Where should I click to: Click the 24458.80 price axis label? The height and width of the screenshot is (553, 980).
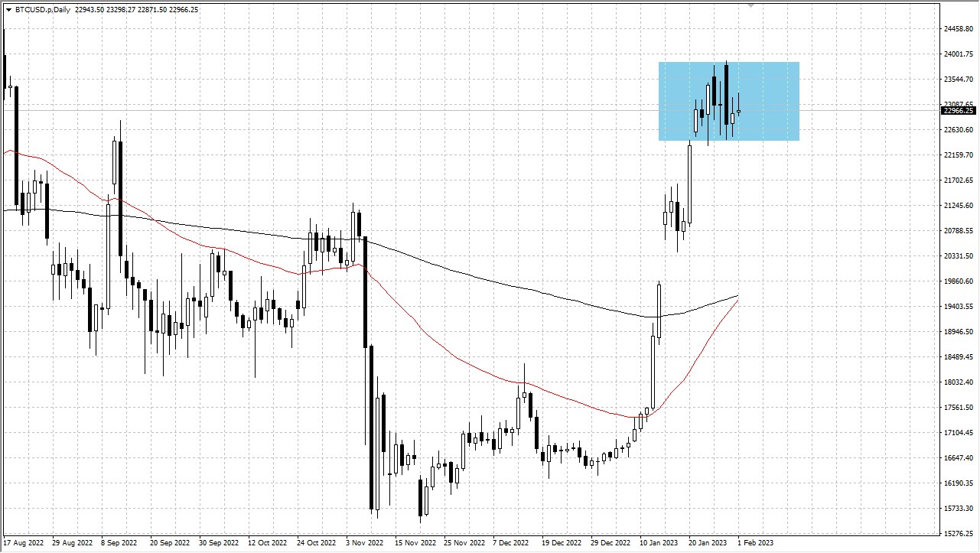959,29
